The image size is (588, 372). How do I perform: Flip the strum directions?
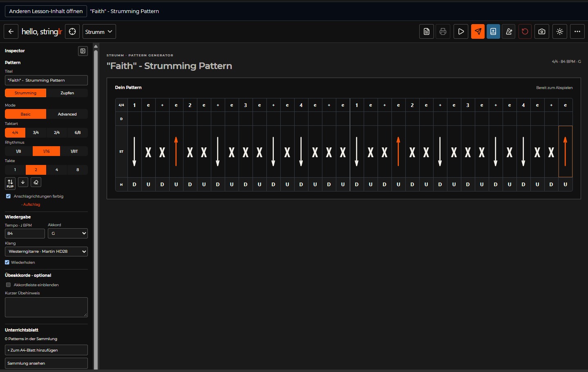click(x=10, y=183)
